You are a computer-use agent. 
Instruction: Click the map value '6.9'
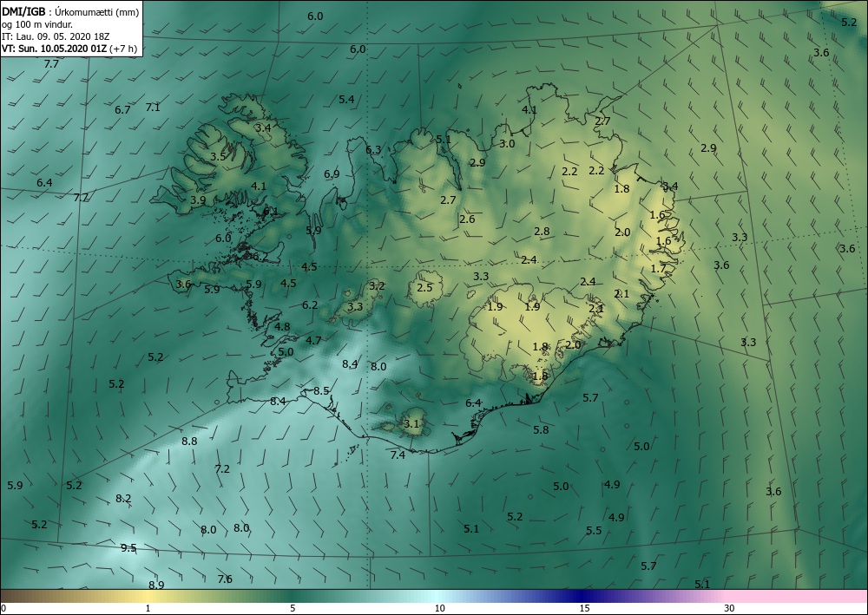(x=332, y=173)
